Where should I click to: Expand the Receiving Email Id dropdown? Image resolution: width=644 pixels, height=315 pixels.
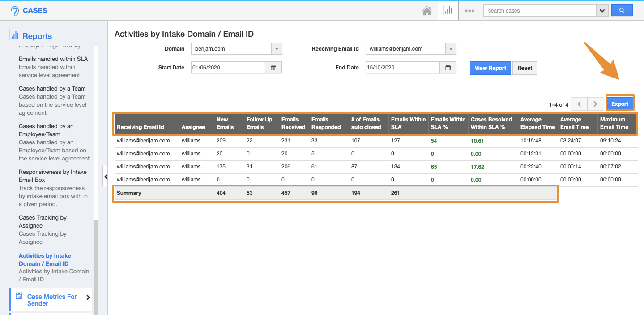(451, 49)
